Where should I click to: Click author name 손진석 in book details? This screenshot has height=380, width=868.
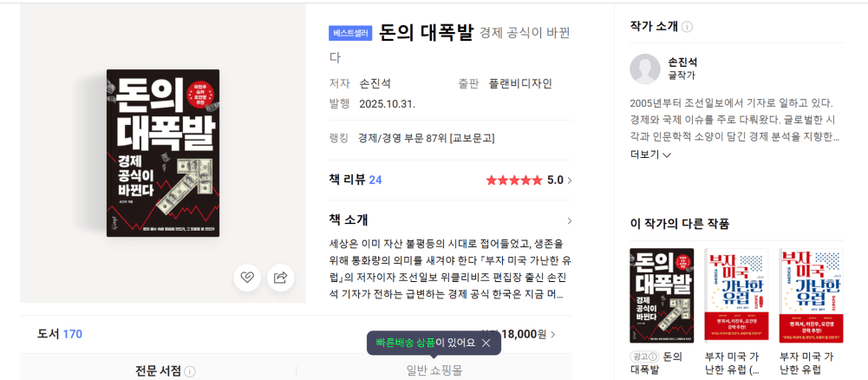pyautogui.click(x=375, y=83)
